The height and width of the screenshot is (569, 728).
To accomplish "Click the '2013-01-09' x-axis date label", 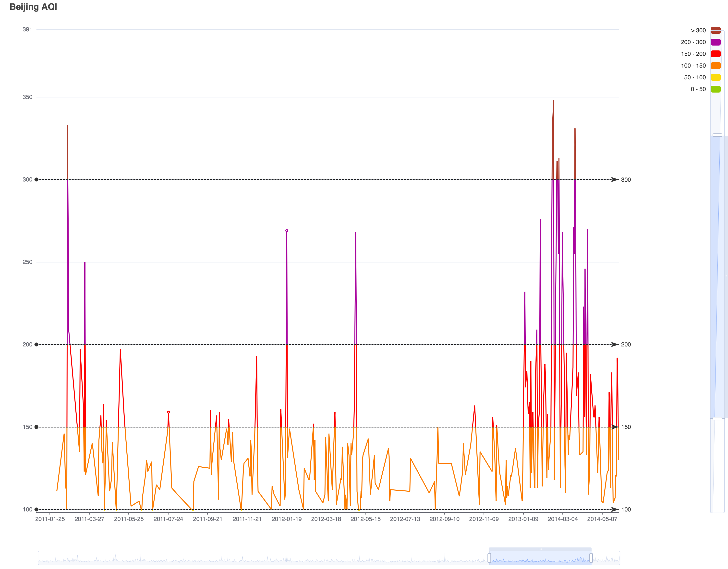I will [523, 519].
